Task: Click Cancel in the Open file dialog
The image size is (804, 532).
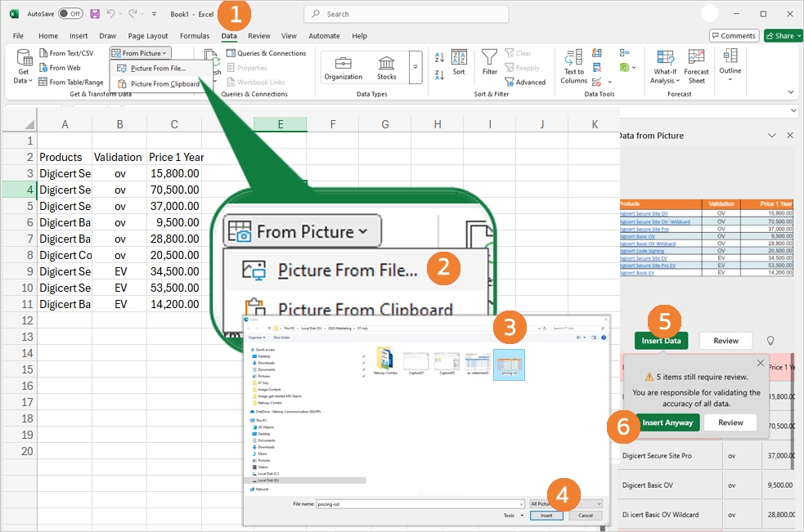Action: click(585, 516)
